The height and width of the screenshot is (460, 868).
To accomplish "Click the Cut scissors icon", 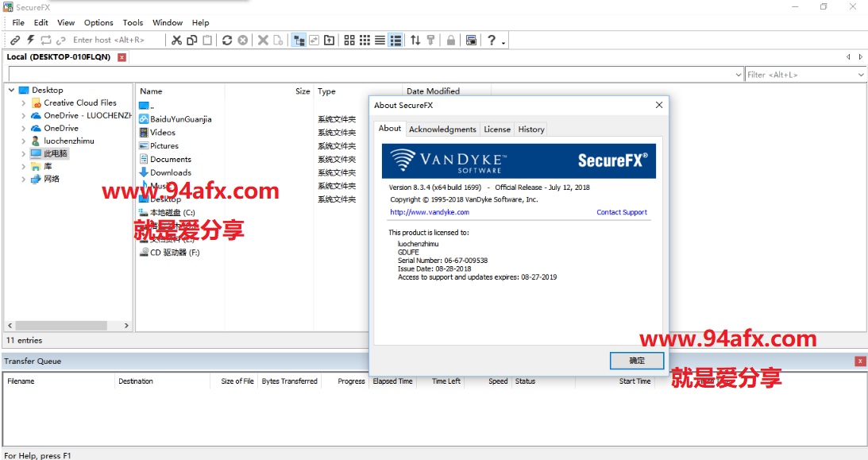I will 176,40.
